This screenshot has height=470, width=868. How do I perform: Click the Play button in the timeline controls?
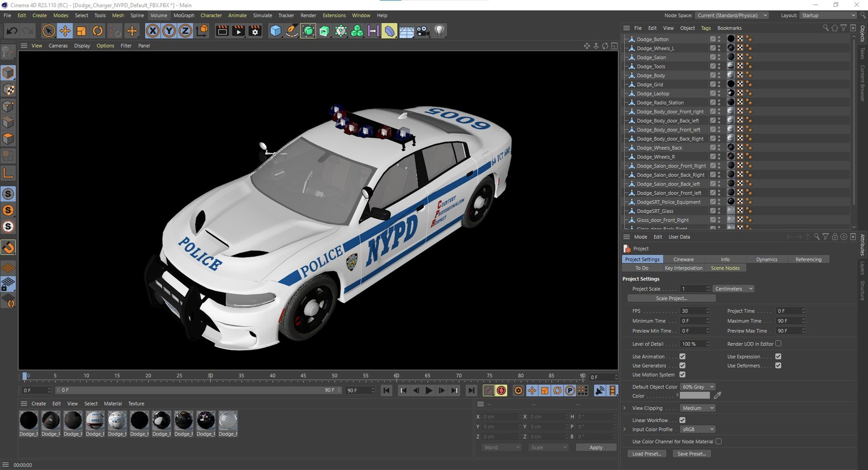(428, 390)
